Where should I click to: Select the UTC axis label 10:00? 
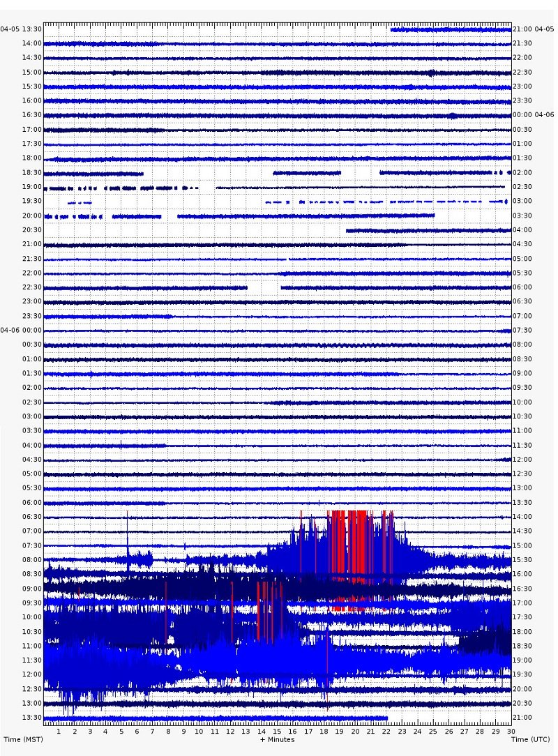tap(522, 402)
